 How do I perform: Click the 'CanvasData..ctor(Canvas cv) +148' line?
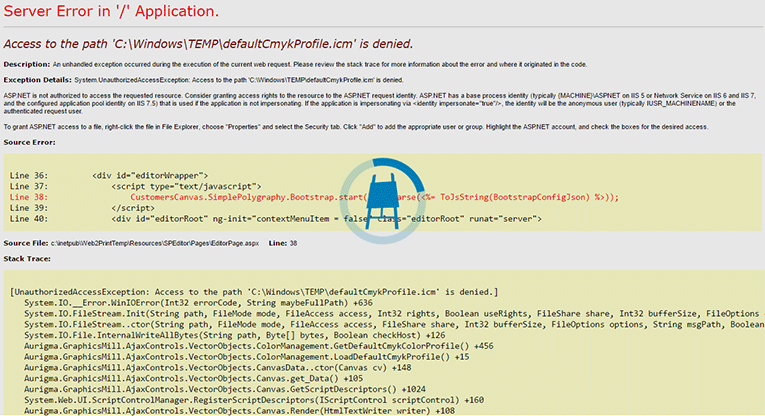tap(218, 367)
